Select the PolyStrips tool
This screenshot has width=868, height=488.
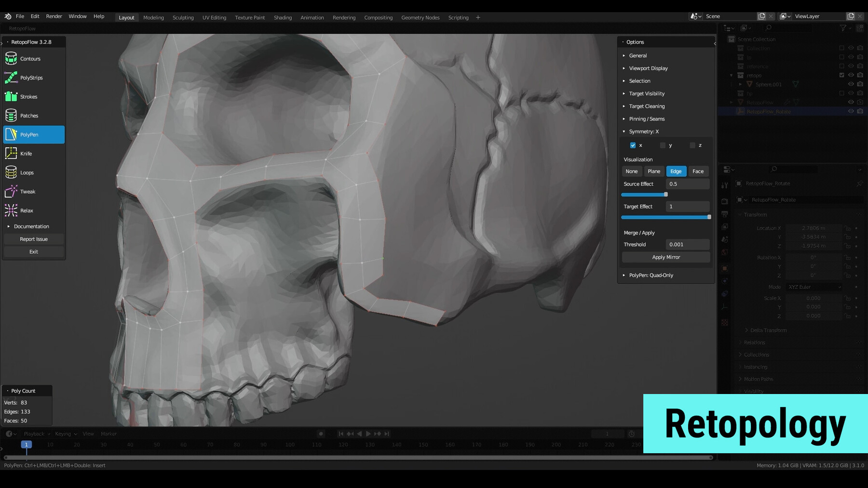(32, 77)
